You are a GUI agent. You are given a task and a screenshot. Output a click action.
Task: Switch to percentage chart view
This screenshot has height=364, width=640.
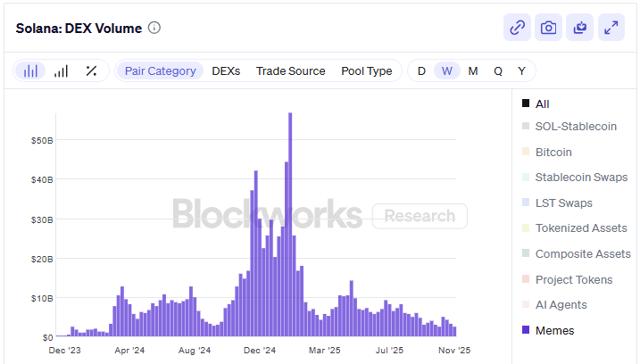(91, 70)
